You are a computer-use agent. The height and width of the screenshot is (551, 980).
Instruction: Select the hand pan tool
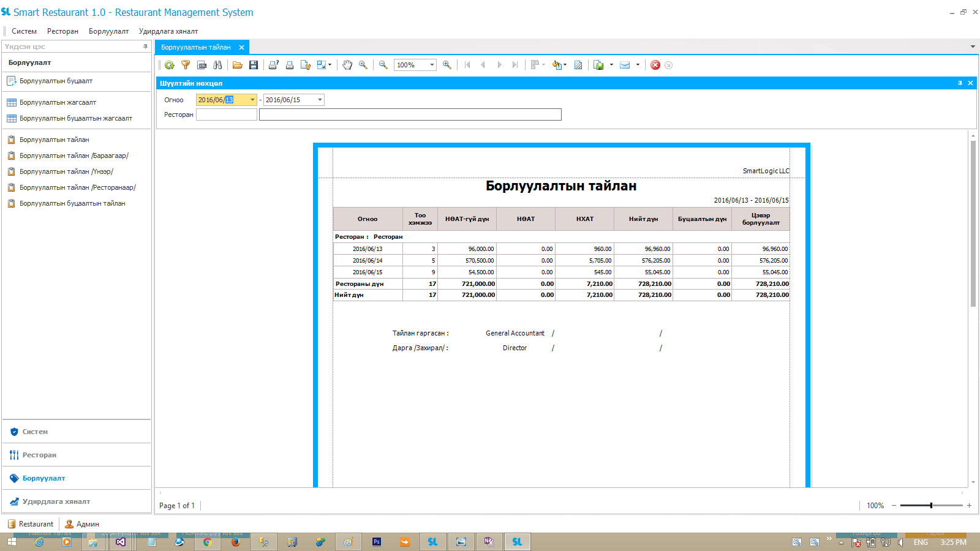[347, 65]
